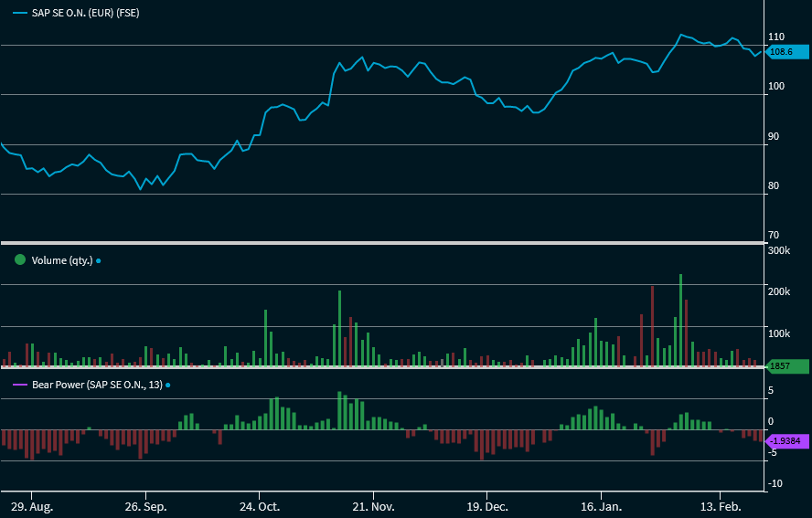Click the green 1857 volume value tag
This screenshot has height=518, width=812.
[x=785, y=366]
